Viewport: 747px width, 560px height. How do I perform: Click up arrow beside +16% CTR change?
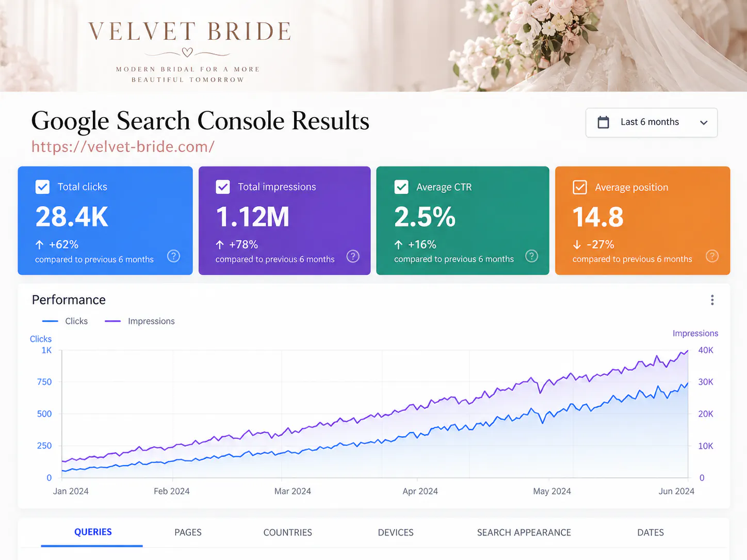click(x=398, y=244)
